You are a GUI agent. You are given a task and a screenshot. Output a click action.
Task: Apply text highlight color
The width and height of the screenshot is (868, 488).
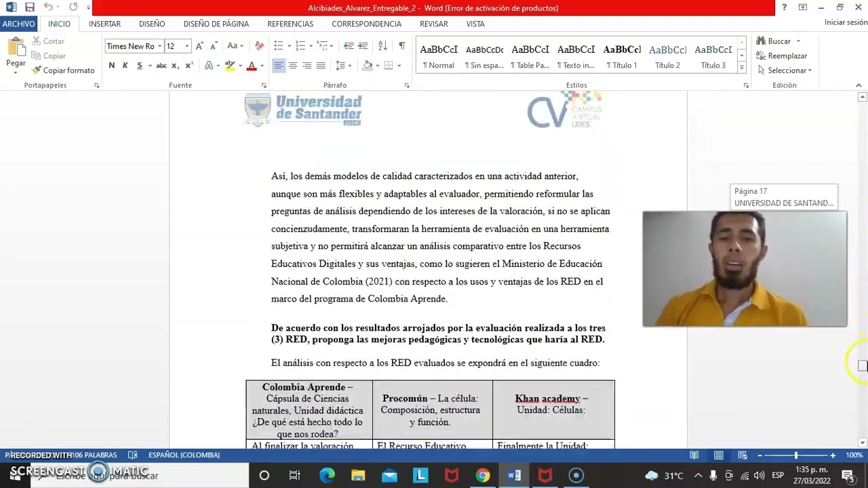pyautogui.click(x=230, y=66)
